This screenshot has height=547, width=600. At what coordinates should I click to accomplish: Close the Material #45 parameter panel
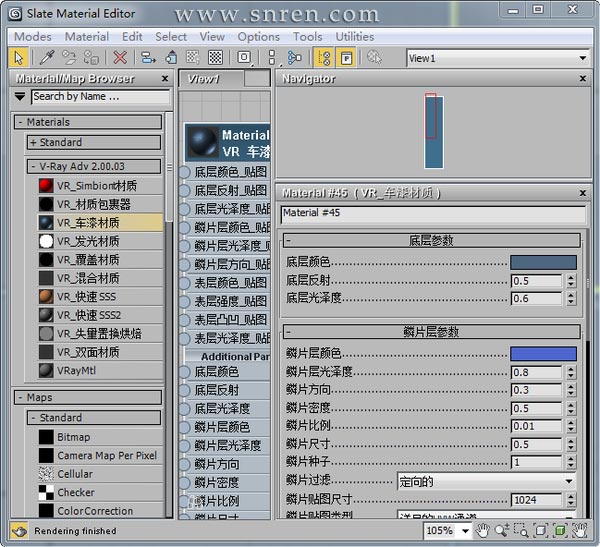click(583, 193)
